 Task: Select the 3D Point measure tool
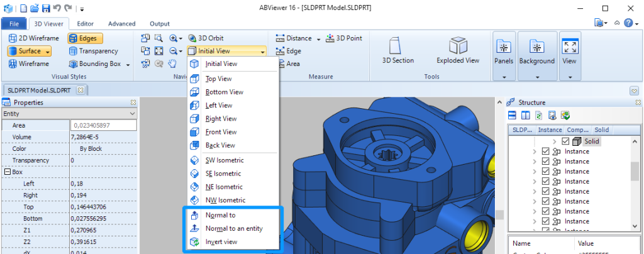pos(344,38)
